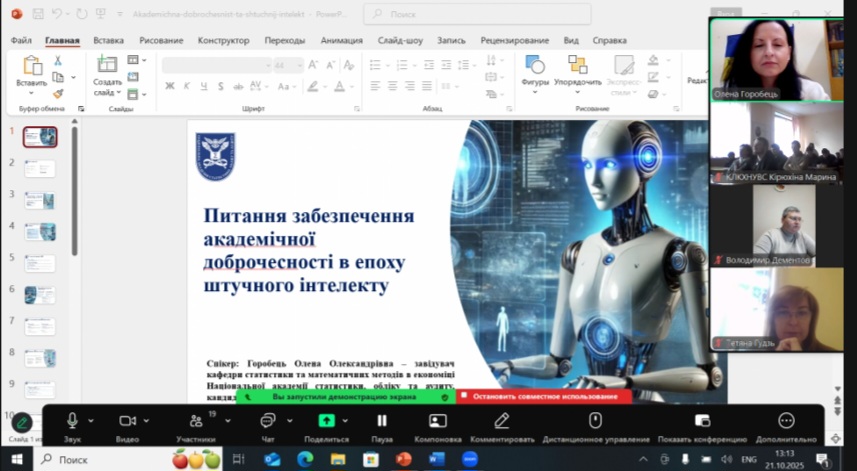This screenshot has height=471, width=857.
Task: Toggle bold (Ж) formatting
Action: pos(170,86)
